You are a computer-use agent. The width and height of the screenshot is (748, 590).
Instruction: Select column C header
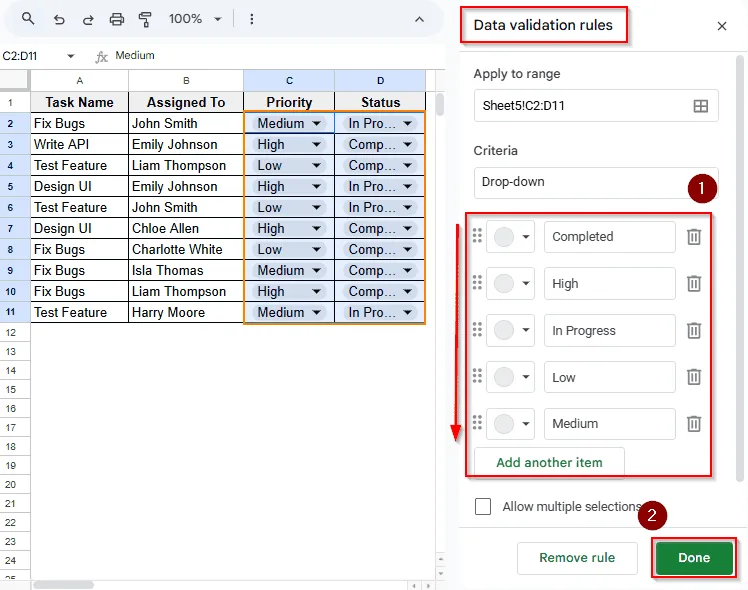click(x=289, y=81)
